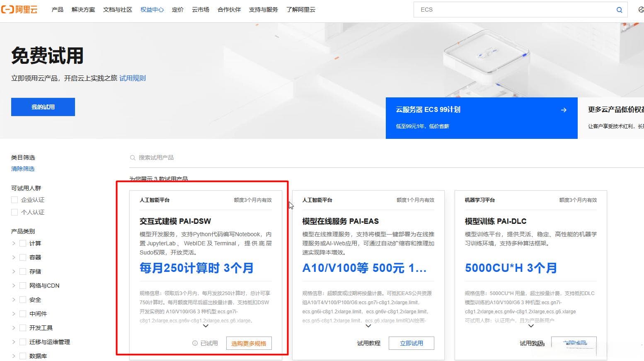
Task: Expand the 数据库 category arrow
Action: point(14,356)
